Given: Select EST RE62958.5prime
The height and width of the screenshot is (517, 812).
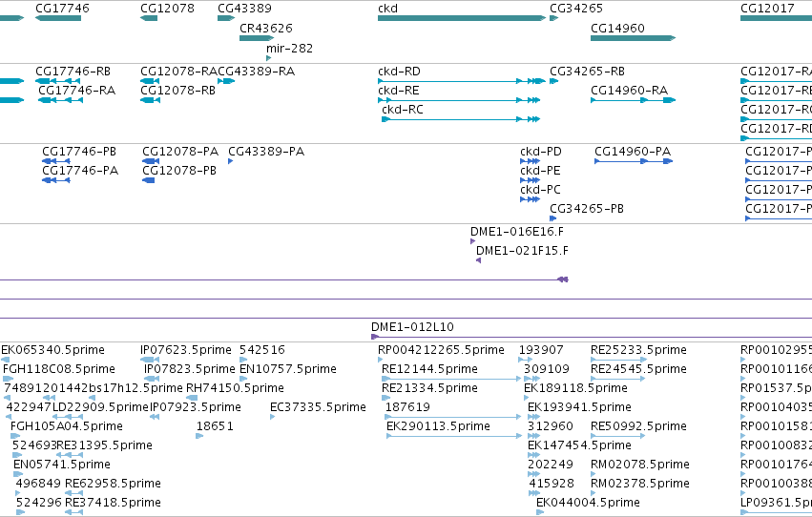Looking at the screenshot, I should click(113, 485).
